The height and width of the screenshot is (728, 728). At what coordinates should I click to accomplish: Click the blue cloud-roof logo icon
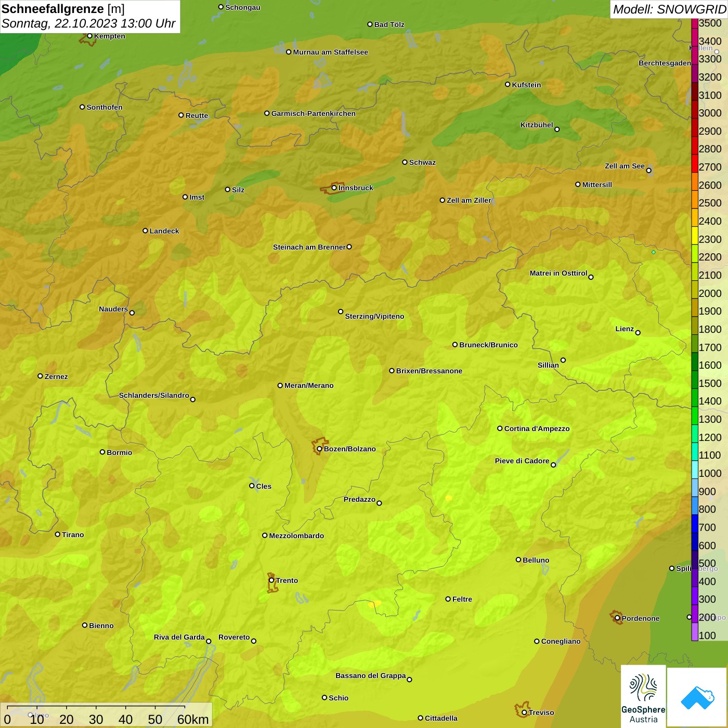697,697
